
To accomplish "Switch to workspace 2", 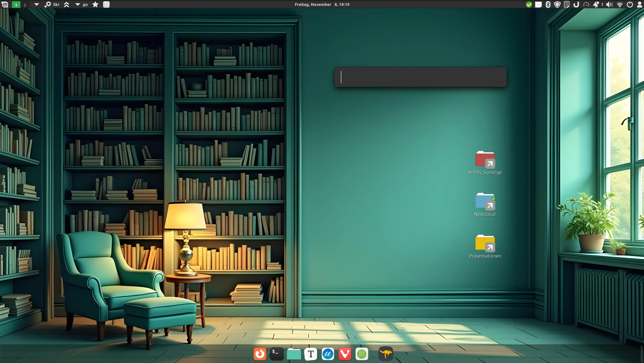I will click(x=25, y=5).
